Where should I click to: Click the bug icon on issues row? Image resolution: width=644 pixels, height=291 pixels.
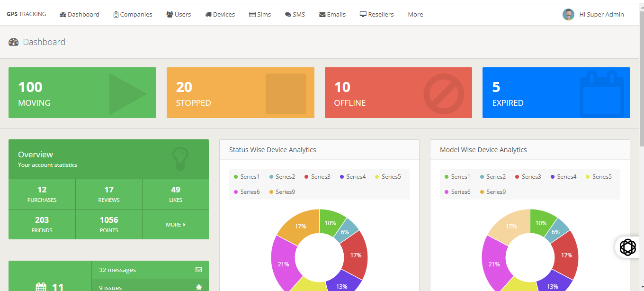pos(199,287)
